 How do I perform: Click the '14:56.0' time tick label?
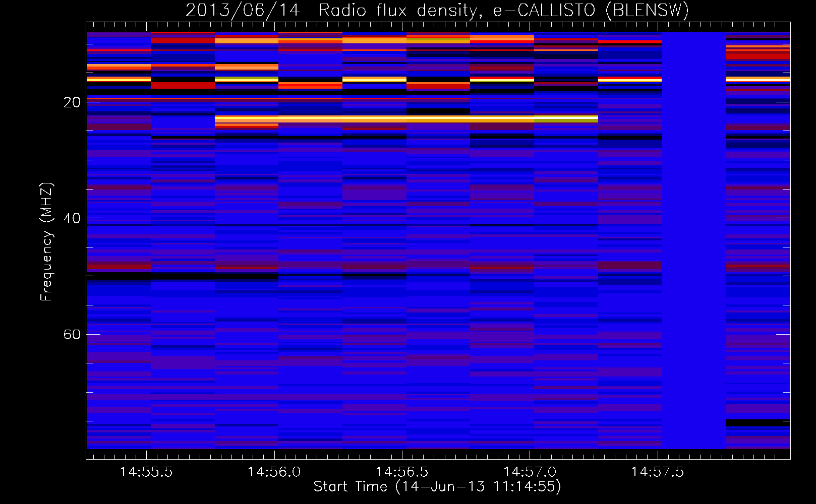[274, 472]
